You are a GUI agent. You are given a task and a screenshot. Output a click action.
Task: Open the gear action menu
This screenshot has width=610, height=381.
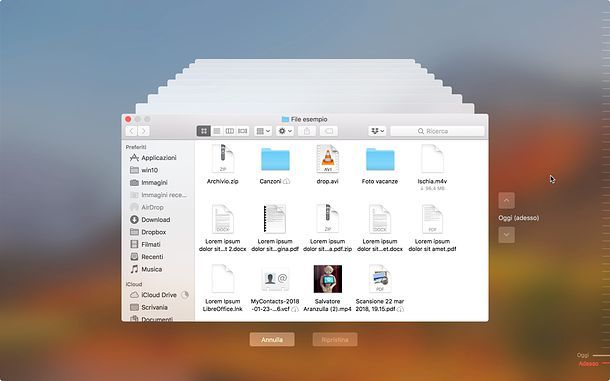[x=285, y=131]
